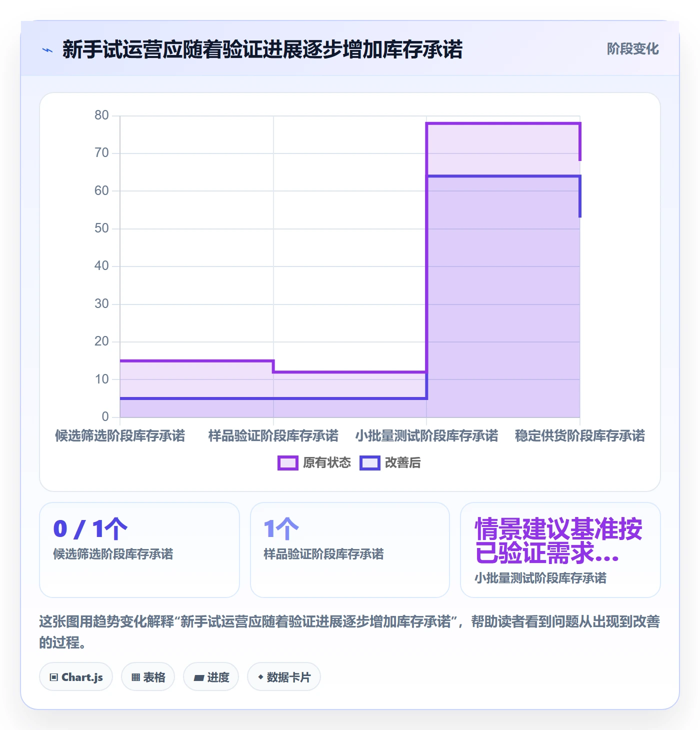Select the 表格 tag chip
This screenshot has height=730, width=700.
pos(148,677)
